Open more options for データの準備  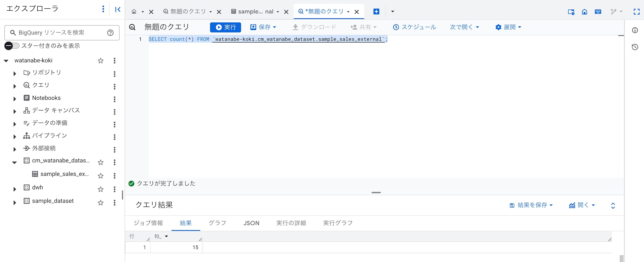pos(114,124)
